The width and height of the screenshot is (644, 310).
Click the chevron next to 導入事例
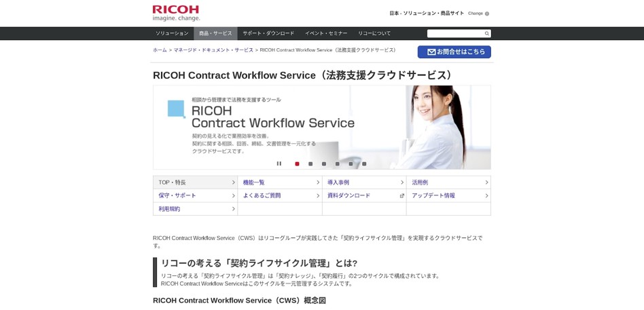[x=402, y=182]
